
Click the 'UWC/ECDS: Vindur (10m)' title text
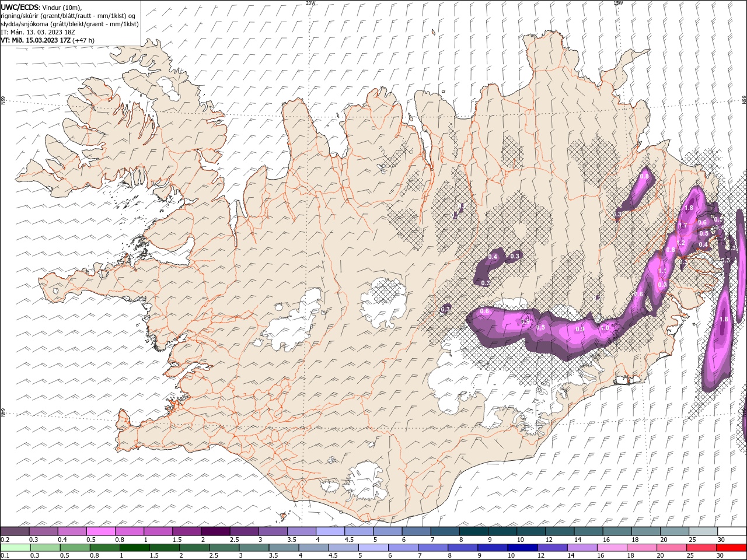42,7
